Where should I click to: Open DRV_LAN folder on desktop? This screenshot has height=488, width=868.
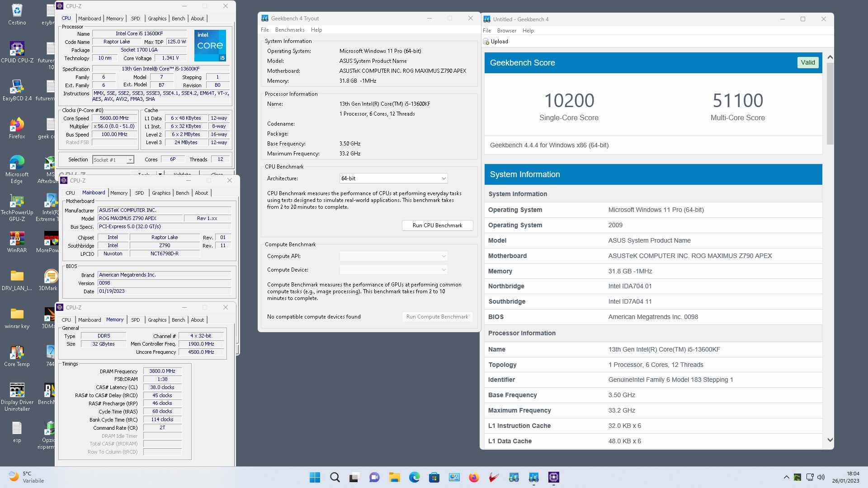(17, 280)
